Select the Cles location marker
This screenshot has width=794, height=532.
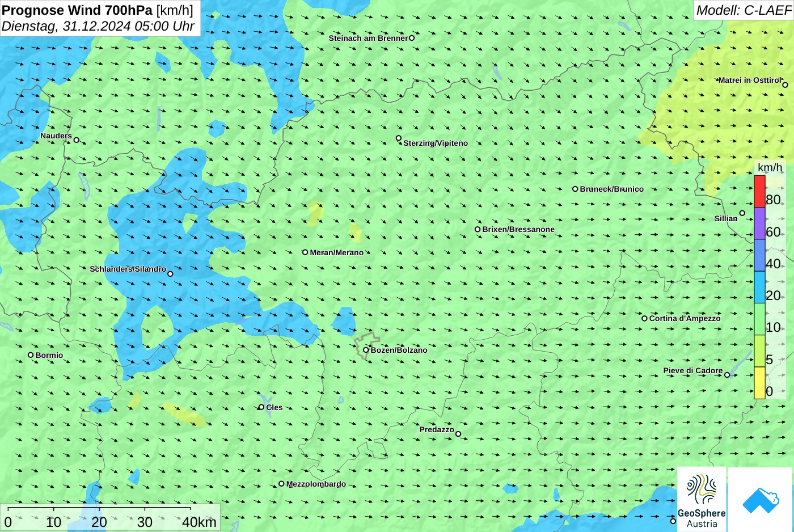[261, 407]
